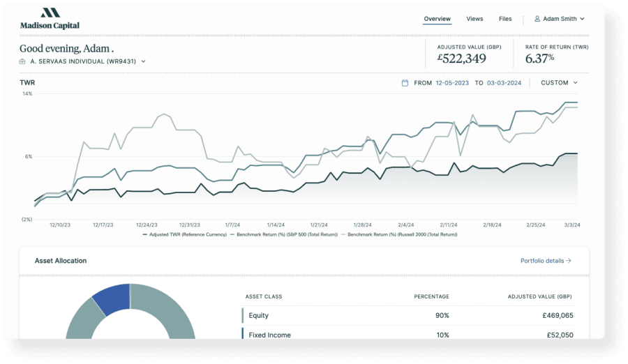Click the ASSET CLASS column header
628x364 pixels.
[264, 297]
